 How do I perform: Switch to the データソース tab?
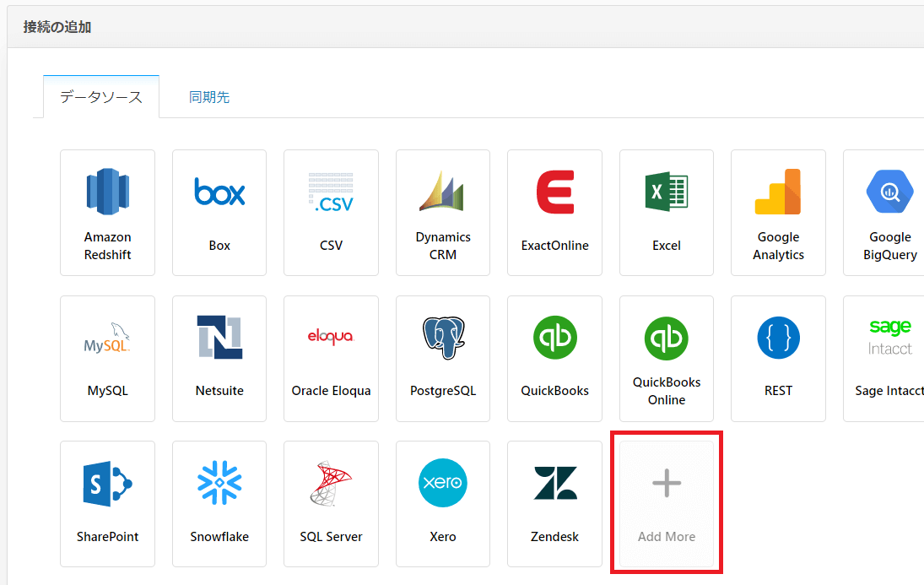[101, 97]
